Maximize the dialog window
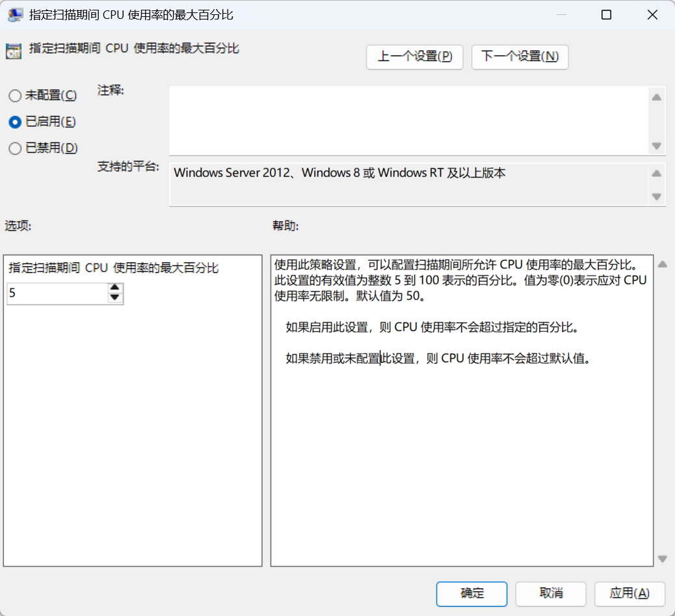The height and width of the screenshot is (616, 675). point(606,15)
